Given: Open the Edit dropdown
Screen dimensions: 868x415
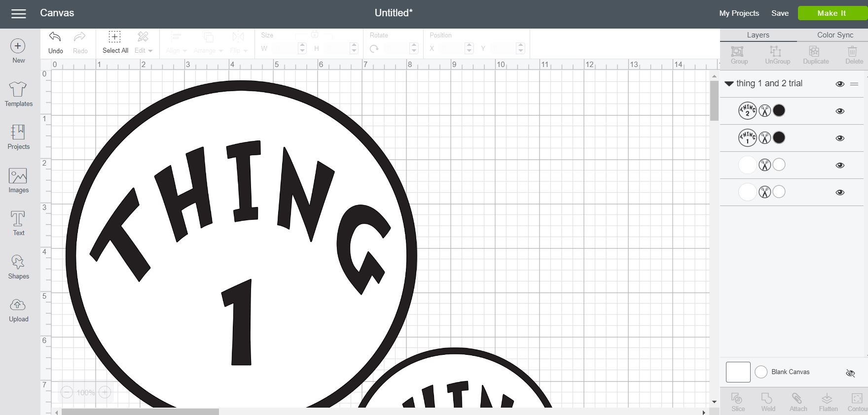Looking at the screenshot, I should coord(143,42).
